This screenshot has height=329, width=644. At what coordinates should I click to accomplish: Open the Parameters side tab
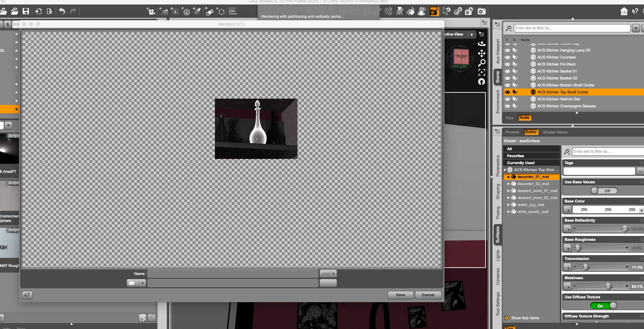pos(498,166)
